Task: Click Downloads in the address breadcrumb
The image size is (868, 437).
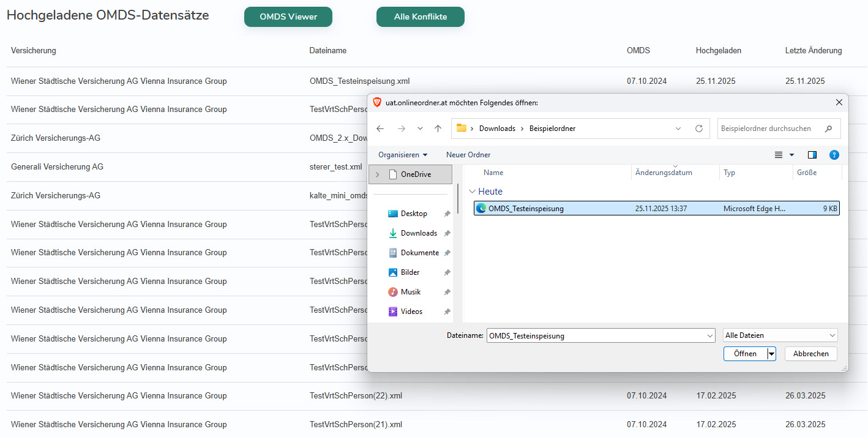Action: point(497,129)
